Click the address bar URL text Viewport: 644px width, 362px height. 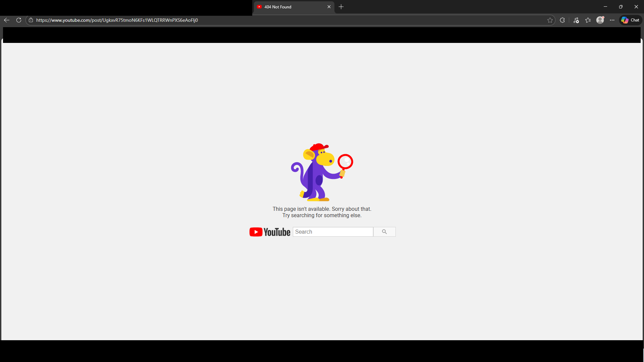[117, 20]
